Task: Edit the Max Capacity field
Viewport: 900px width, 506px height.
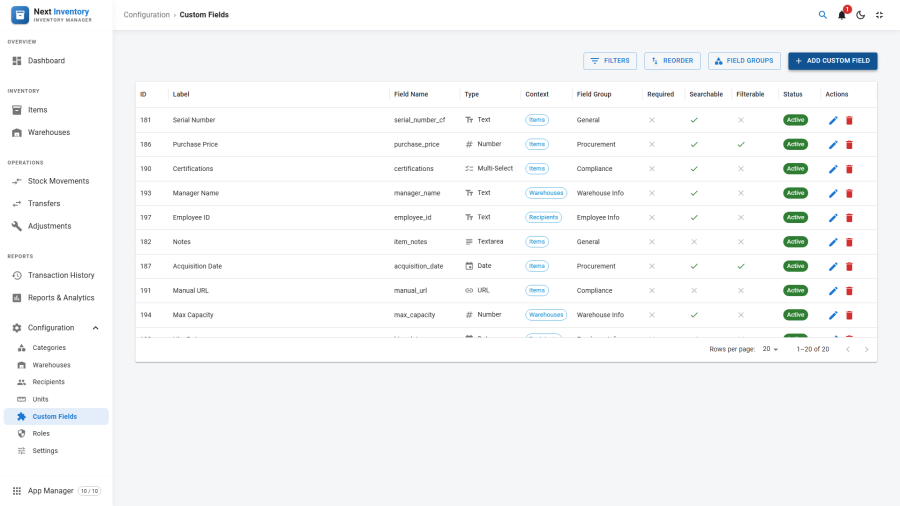Action: click(833, 316)
